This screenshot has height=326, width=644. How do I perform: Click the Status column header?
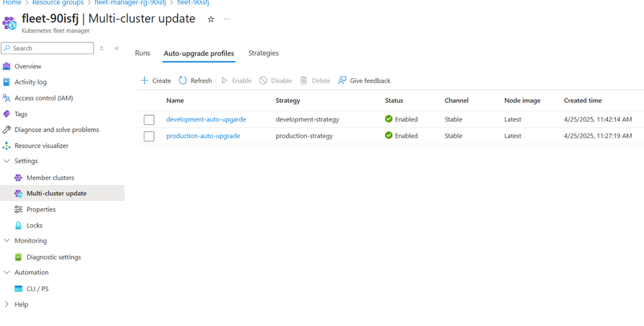pyautogui.click(x=394, y=101)
